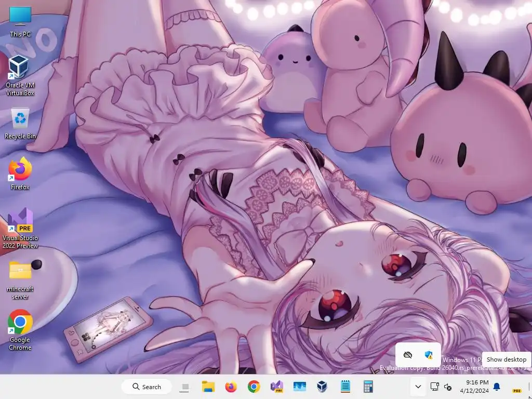Click the network status tray icon
This screenshot has width=532, height=399.
click(435, 387)
